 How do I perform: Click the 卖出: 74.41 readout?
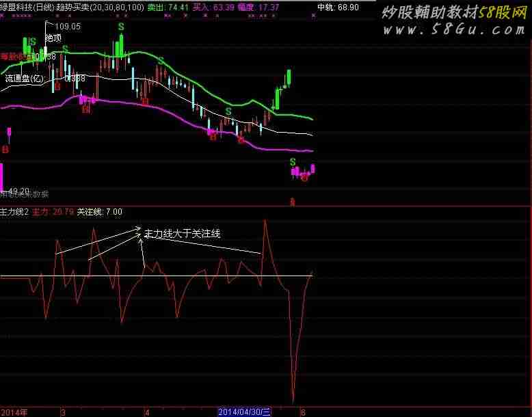[x=168, y=7]
